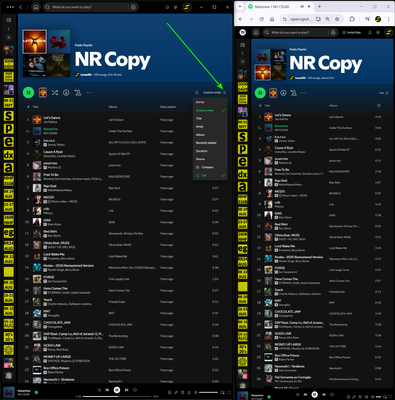Toggle shuffle in desktop player bar
Image resolution: width=395 pixels, height=400 pixels.
pyautogui.click(x=99, y=390)
